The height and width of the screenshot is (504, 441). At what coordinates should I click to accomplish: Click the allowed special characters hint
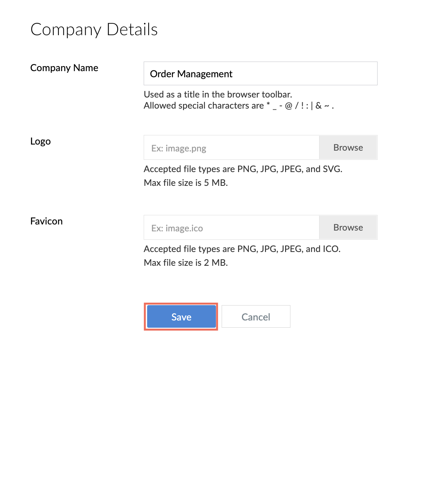click(239, 106)
